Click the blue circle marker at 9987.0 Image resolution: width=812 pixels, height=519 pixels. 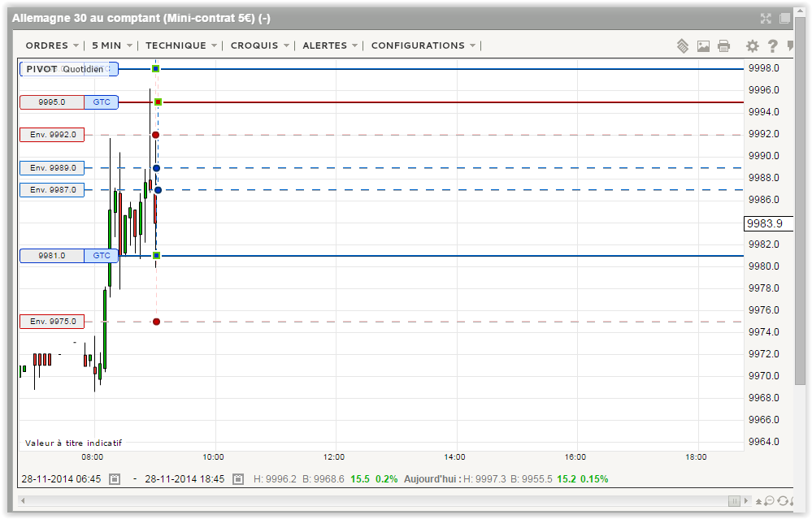[x=158, y=190]
